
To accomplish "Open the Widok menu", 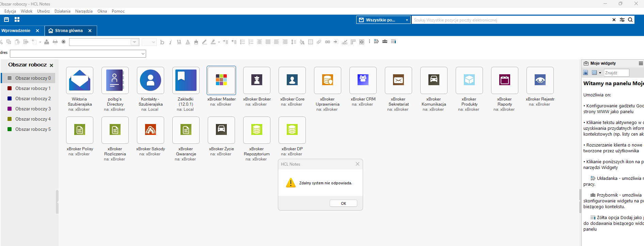I will (x=27, y=11).
